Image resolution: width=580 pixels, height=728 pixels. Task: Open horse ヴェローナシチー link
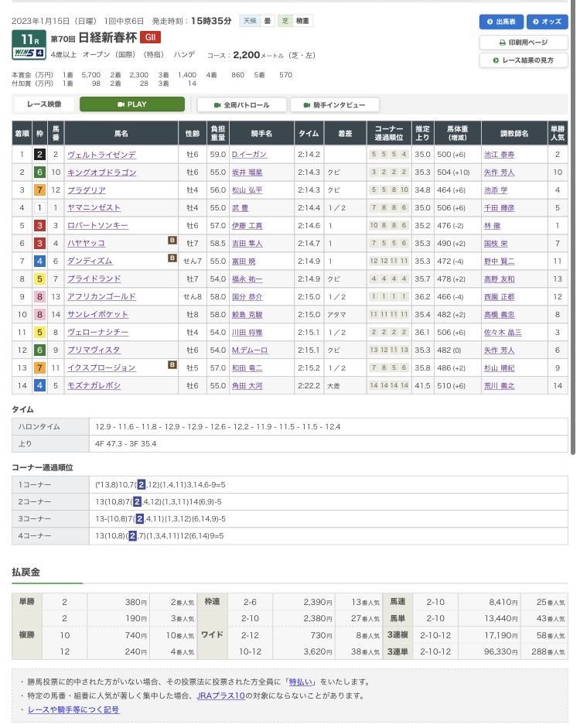[98, 333]
